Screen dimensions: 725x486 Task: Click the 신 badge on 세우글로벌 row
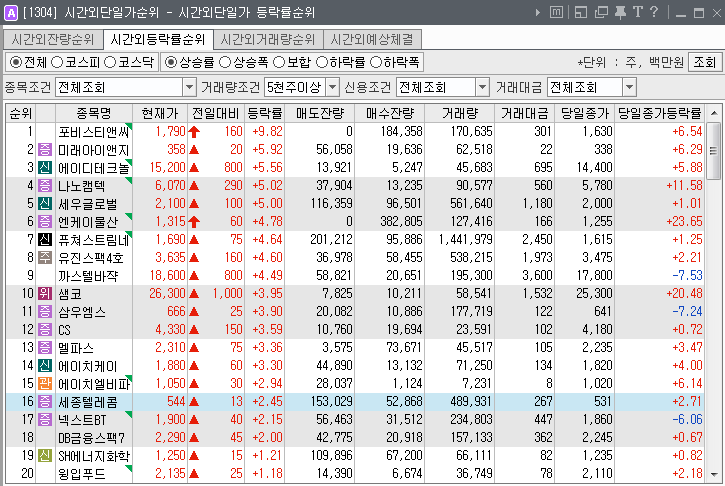click(x=44, y=203)
